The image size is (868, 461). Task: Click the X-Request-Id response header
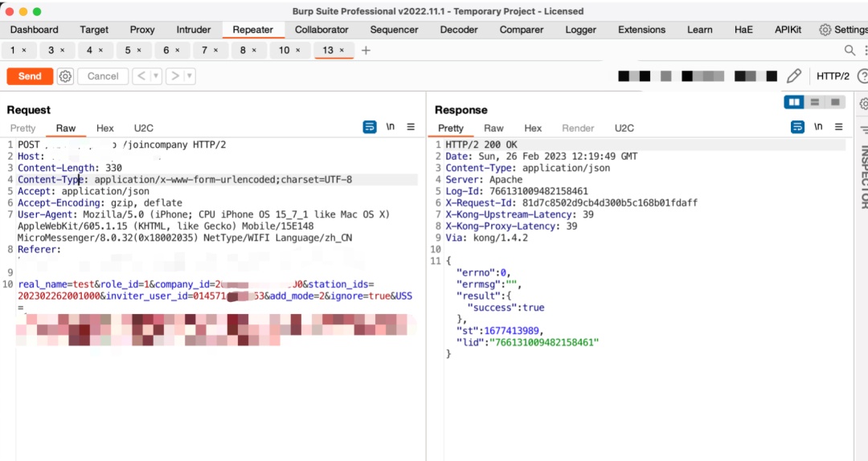pos(571,203)
